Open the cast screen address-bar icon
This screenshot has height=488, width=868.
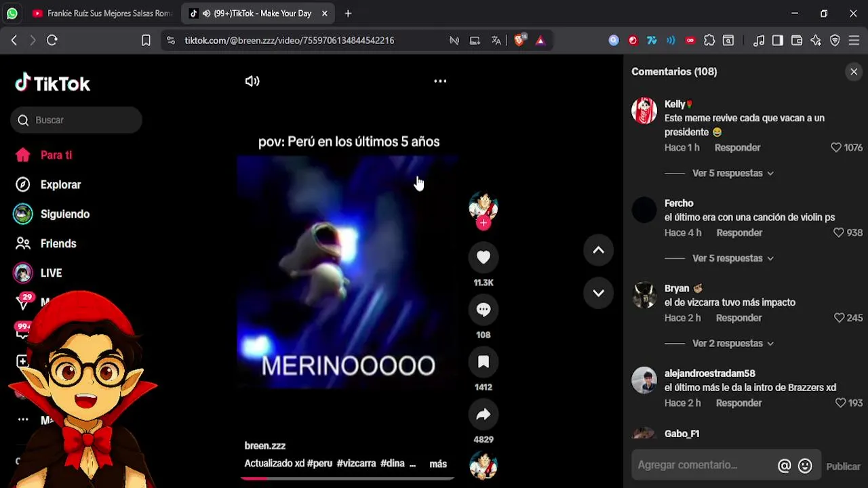coord(475,41)
